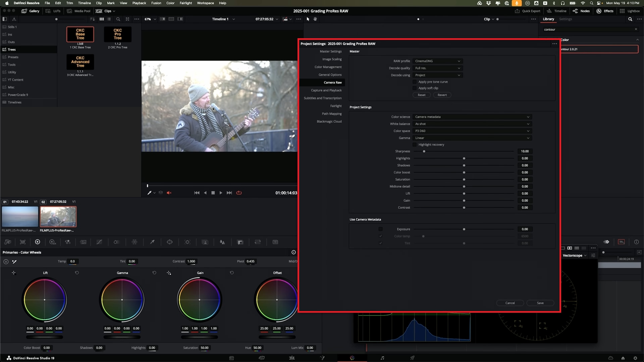
Task: Open project settings gear at bottom right
Action: pos(635,358)
